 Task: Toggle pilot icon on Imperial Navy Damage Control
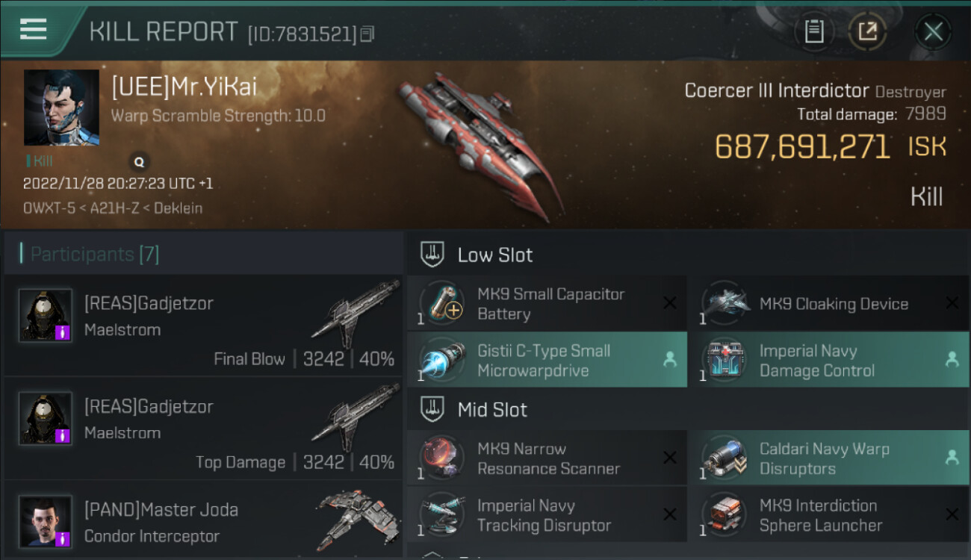[x=952, y=360]
